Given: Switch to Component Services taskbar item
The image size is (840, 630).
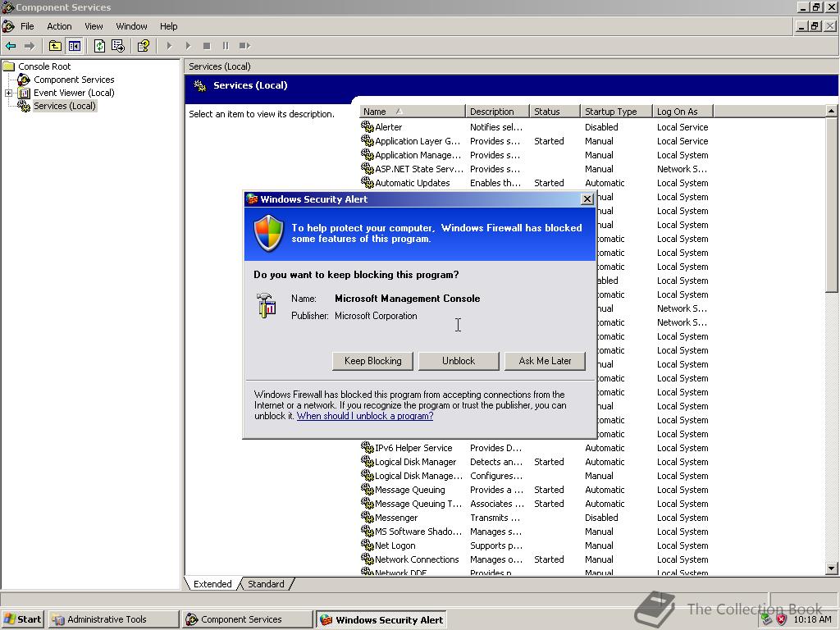Looking at the screenshot, I should coord(248,619).
